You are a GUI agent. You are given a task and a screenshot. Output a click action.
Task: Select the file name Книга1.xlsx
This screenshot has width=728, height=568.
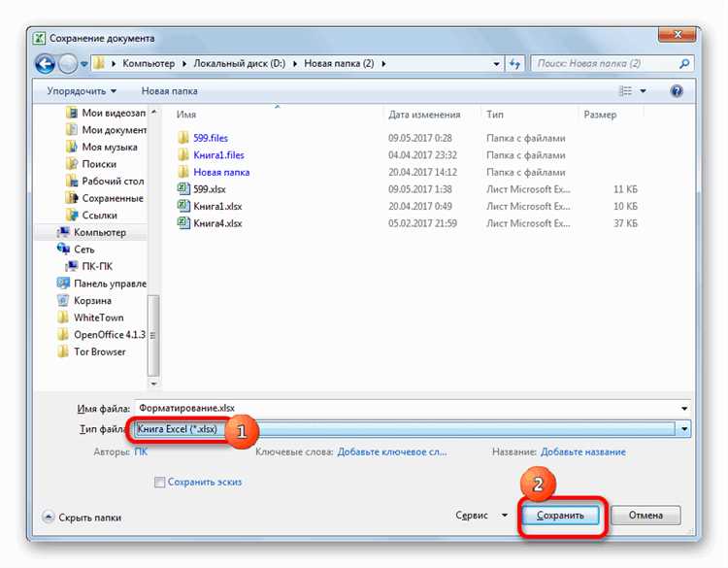point(217,206)
